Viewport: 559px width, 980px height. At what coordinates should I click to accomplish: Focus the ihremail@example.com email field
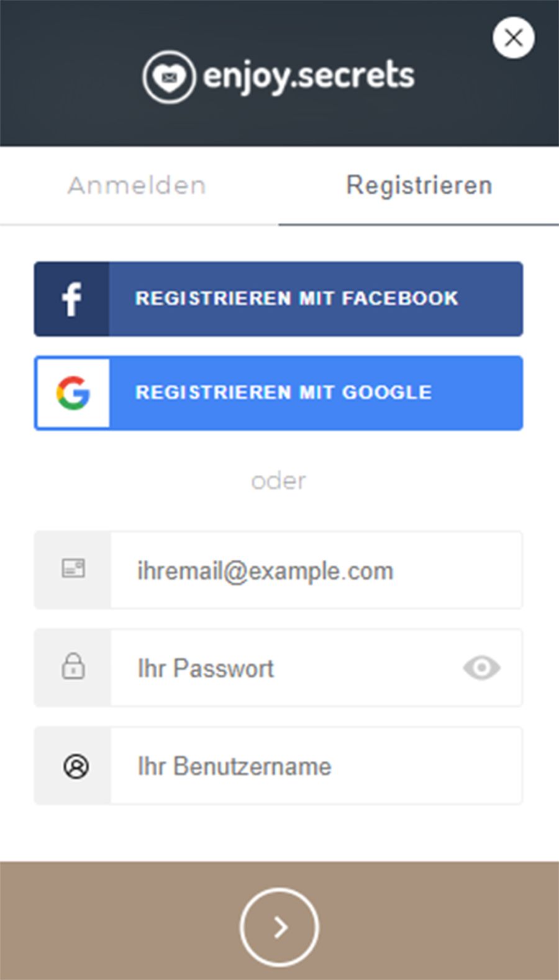(x=316, y=570)
